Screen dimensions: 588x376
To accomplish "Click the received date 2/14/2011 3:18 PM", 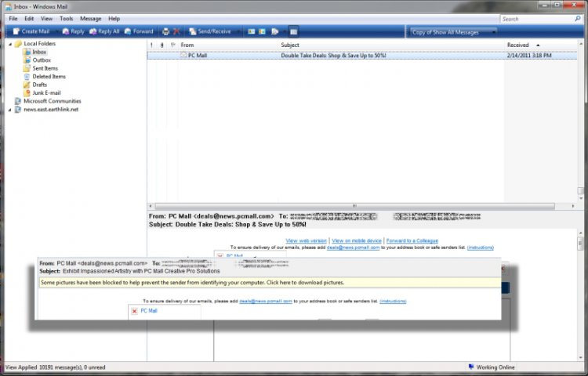I will [x=529, y=56].
